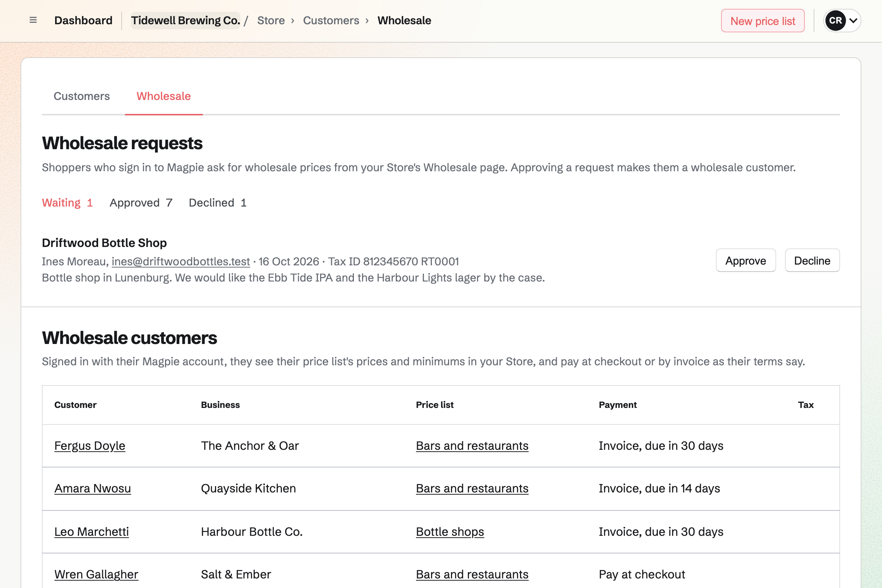Approve the Driftwood Bottle Shop request
The width and height of the screenshot is (882, 588).
click(746, 260)
